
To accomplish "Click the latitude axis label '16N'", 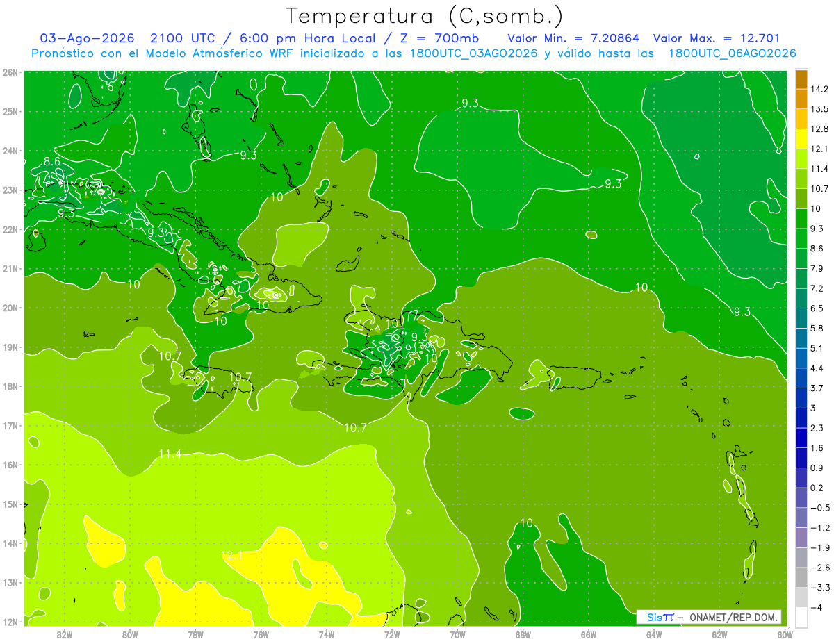I will (10, 465).
